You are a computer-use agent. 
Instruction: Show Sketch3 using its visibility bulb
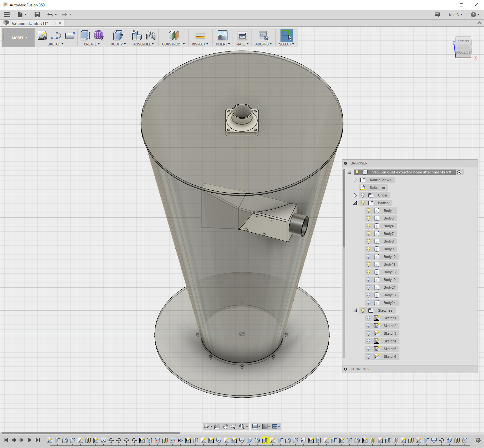[369, 333]
